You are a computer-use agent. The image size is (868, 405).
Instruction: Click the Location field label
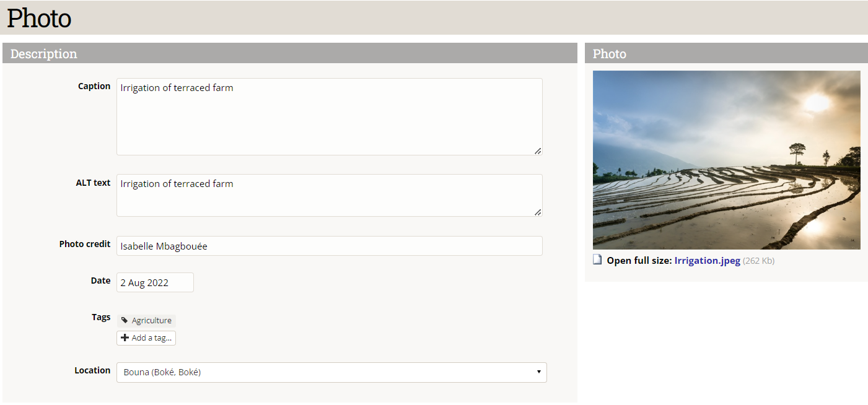[x=92, y=370]
